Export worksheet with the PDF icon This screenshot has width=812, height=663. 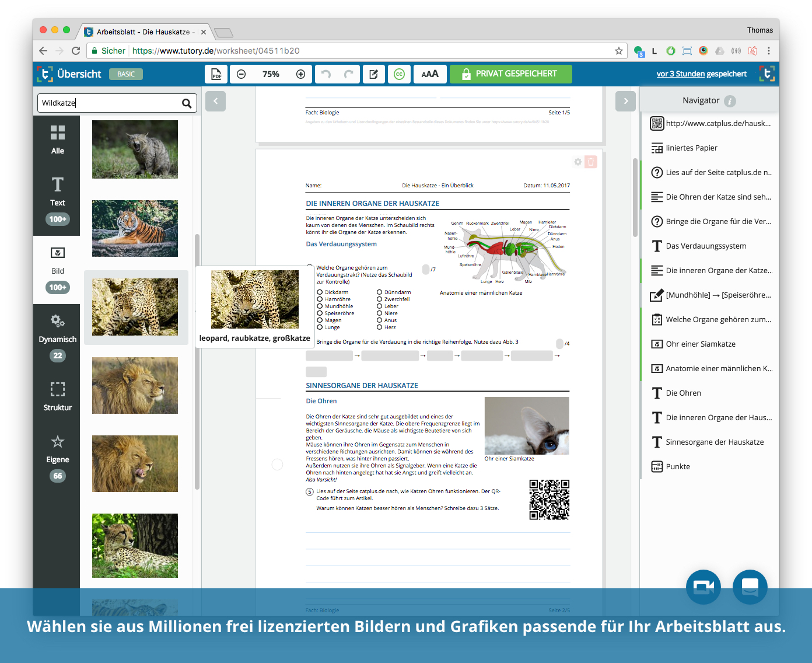pos(216,74)
